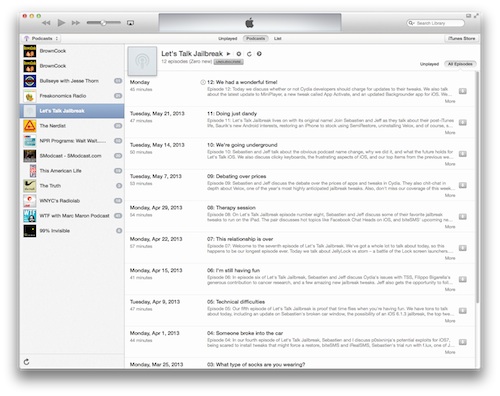Select NPR Programs: Wait Wait podcast
The height and width of the screenshot is (396, 500).
tap(72, 141)
